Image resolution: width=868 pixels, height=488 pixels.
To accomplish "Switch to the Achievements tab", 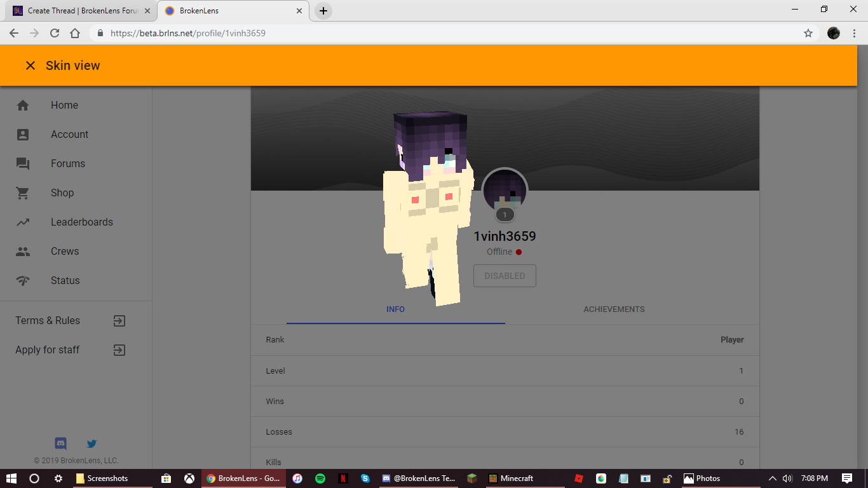I will pyautogui.click(x=614, y=309).
